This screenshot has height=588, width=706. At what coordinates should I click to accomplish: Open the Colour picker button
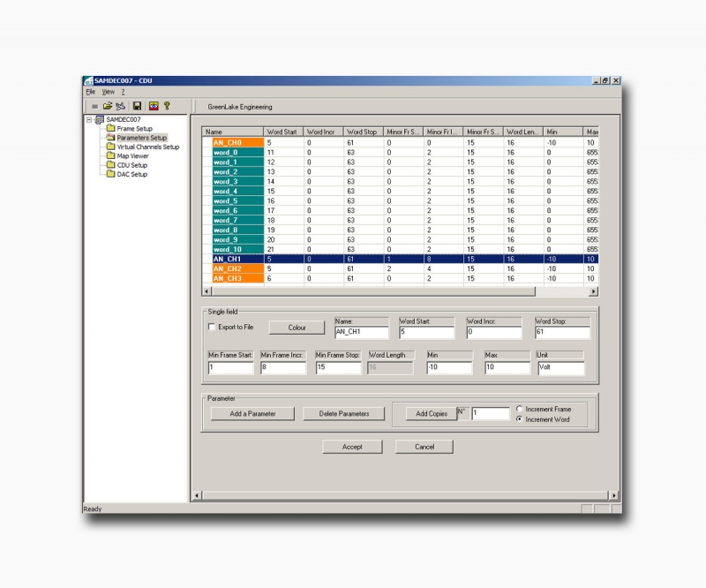(297, 328)
